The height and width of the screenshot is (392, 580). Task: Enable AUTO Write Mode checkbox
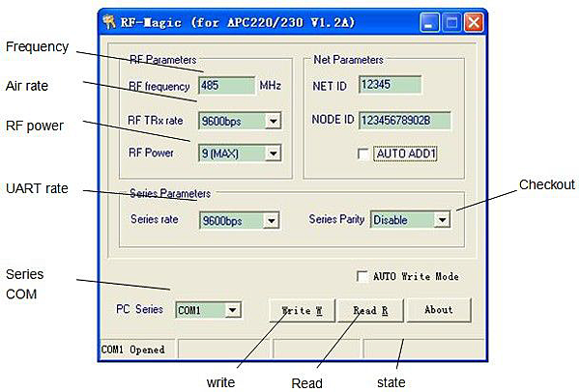(362, 276)
